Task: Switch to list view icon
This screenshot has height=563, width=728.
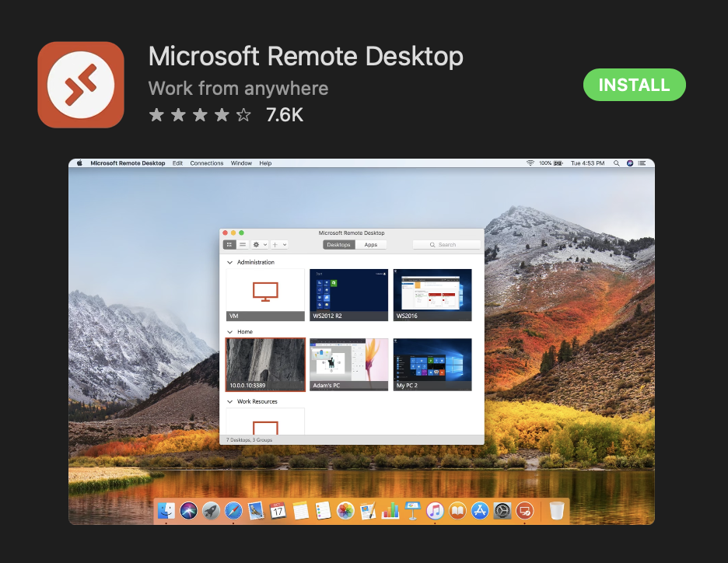Action: pyautogui.click(x=243, y=245)
